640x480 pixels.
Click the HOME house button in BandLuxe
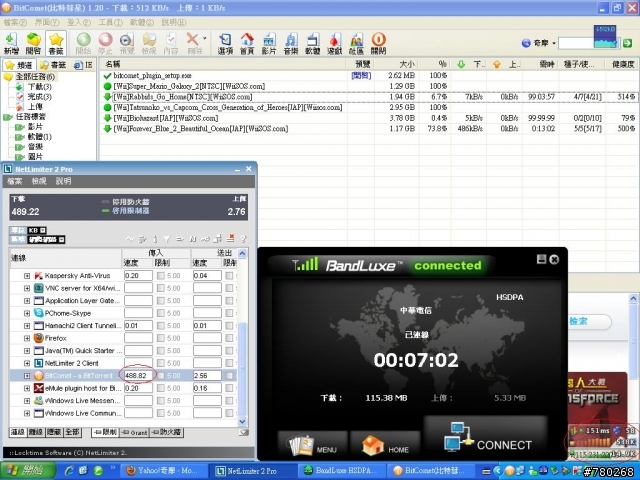(385, 446)
